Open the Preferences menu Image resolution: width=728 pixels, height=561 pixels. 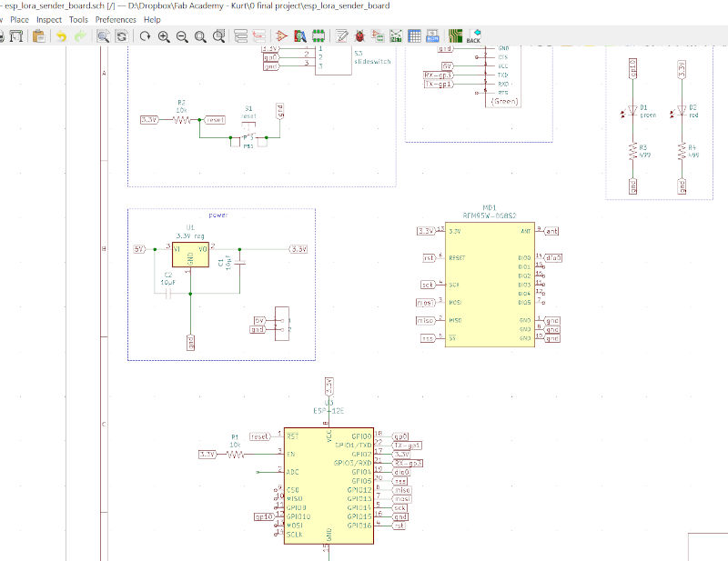116,19
